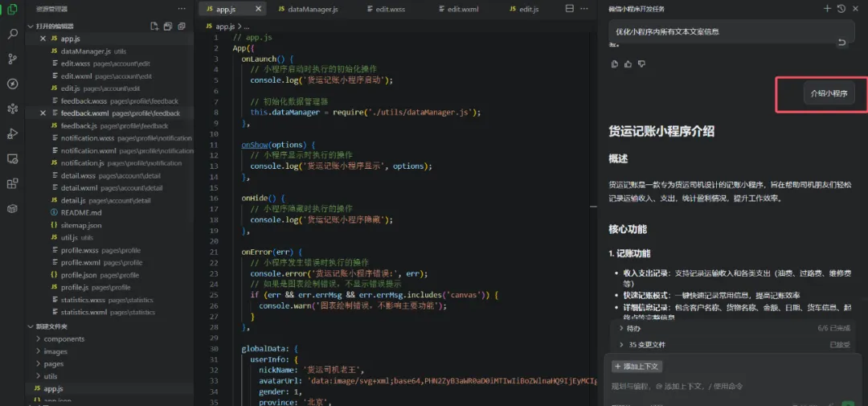Open the chat history clock icon

(841, 9)
